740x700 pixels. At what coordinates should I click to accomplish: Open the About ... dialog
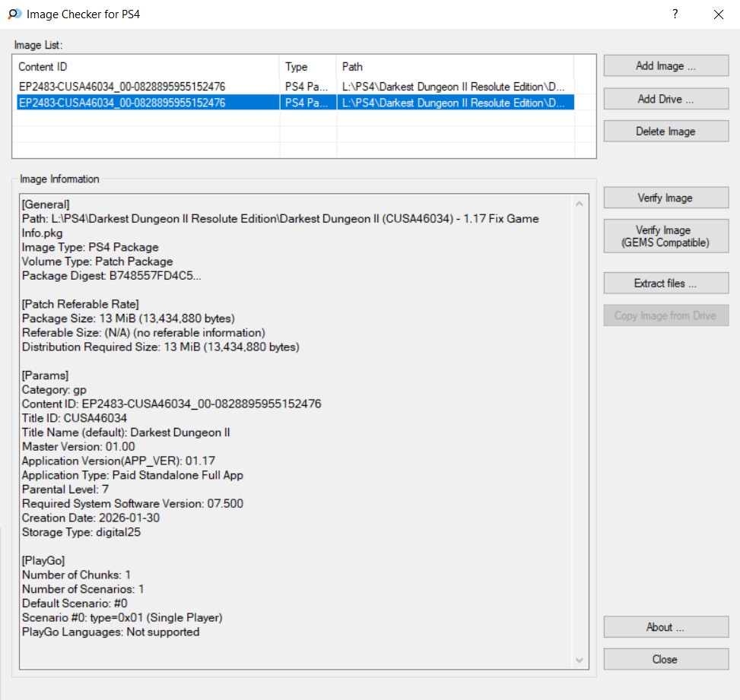coord(665,627)
